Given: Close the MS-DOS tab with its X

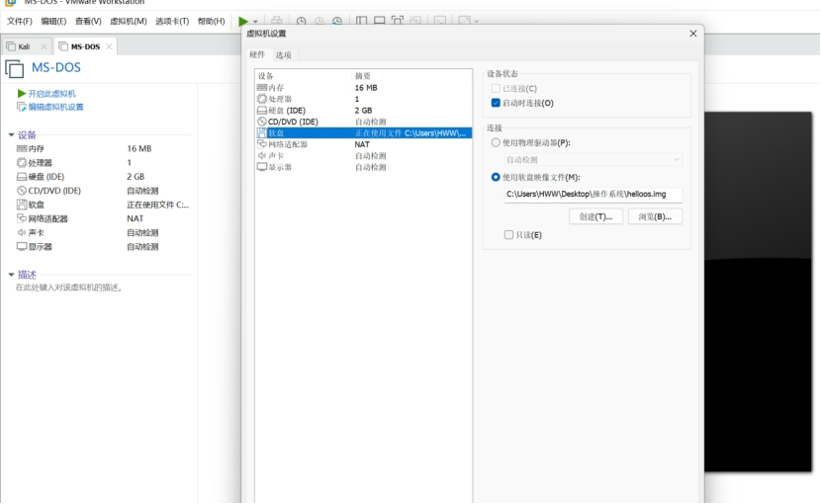Looking at the screenshot, I should click(109, 46).
